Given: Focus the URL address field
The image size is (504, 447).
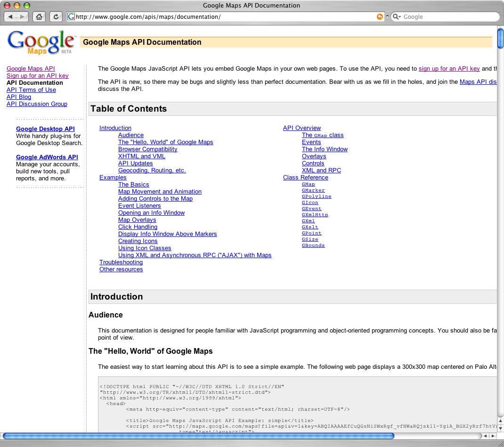Looking at the screenshot, I should pos(225,16).
